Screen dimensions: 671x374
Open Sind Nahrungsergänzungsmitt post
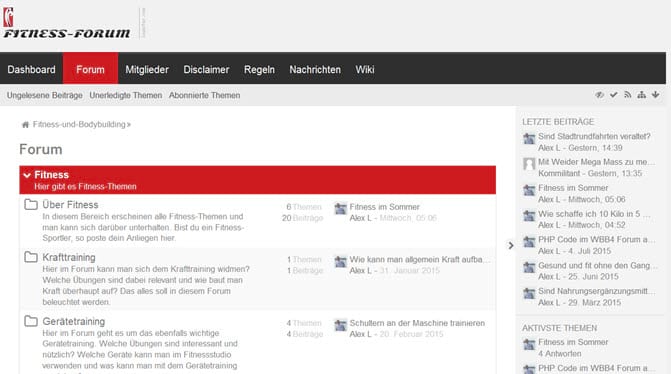pyautogui.click(x=596, y=291)
